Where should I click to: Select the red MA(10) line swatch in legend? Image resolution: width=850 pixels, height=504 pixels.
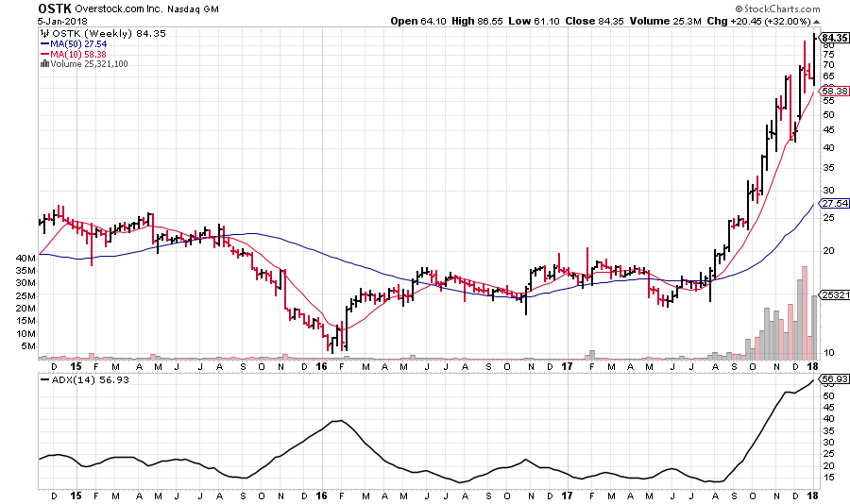click(x=44, y=54)
